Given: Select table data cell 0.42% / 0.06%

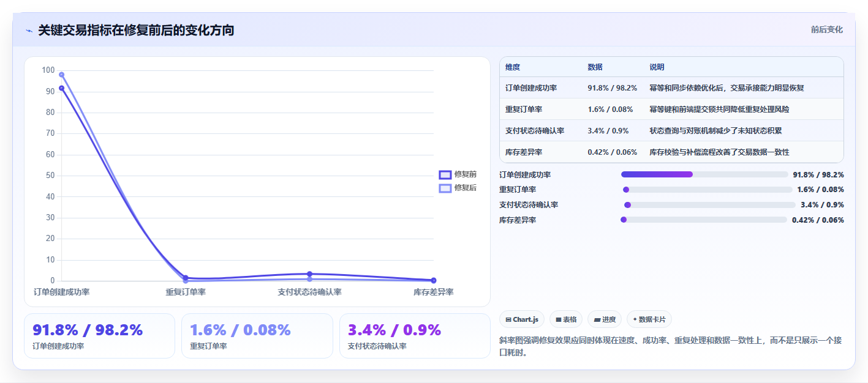Looking at the screenshot, I should coord(613,152).
